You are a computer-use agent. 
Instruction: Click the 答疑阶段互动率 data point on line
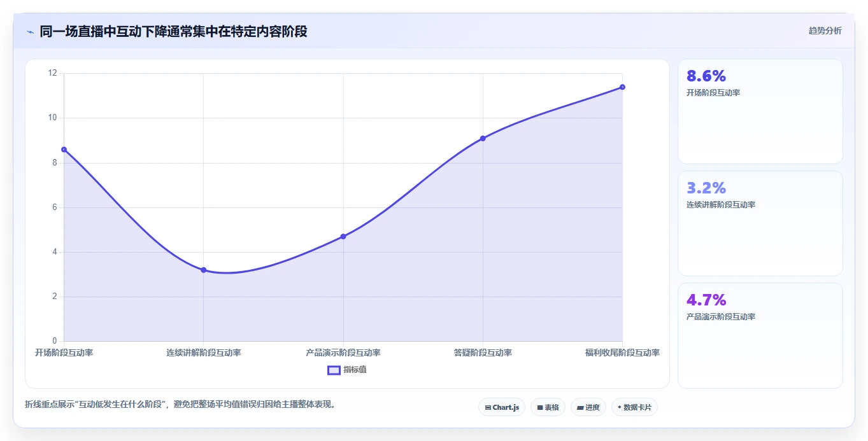click(483, 138)
